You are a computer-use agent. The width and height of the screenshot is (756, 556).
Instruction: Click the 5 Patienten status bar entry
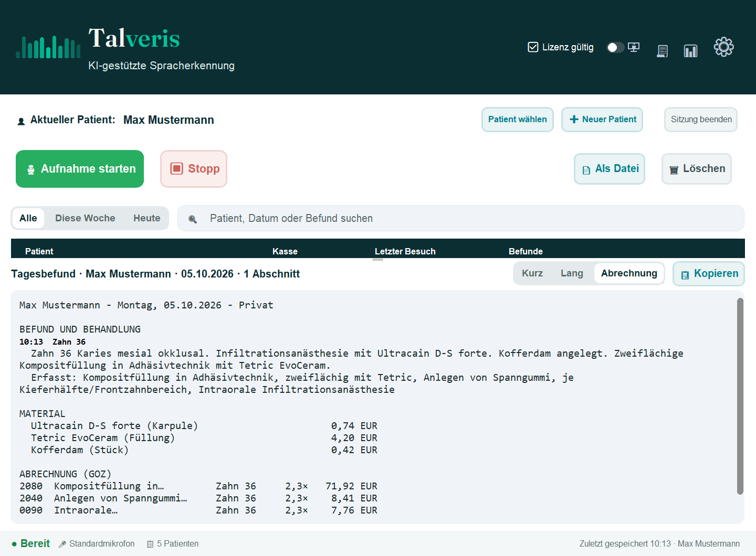point(173,544)
